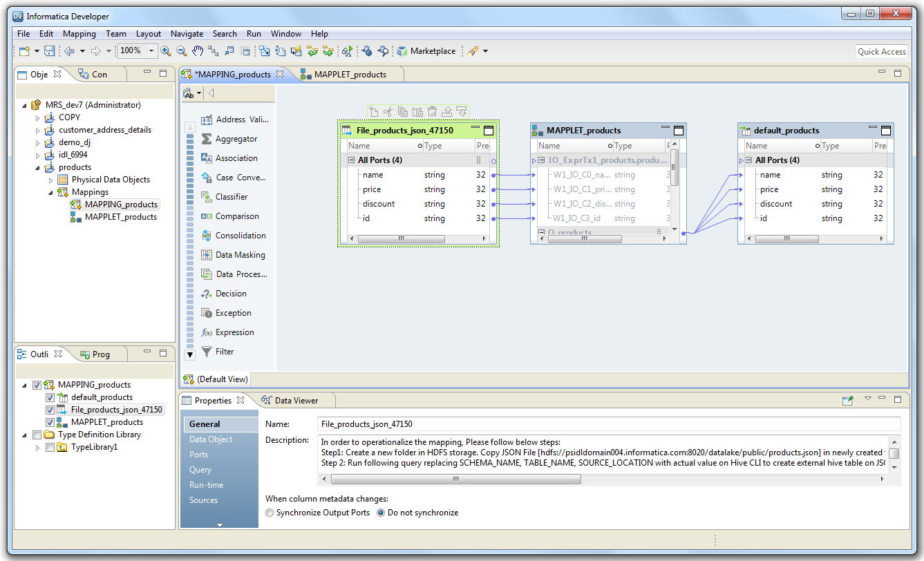Screen dimensions: 924x561
Task: Toggle the File_products_json_47150 checkbox in the Outline
Action: [50, 410]
